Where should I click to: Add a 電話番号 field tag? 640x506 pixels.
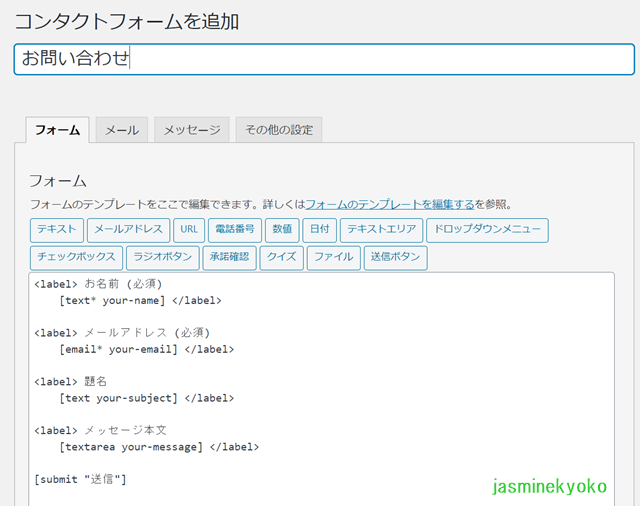235,230
